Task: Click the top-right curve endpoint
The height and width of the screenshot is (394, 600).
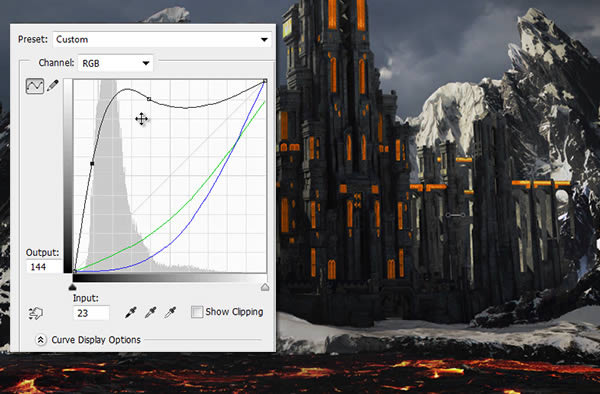Action: pos(265,81)
